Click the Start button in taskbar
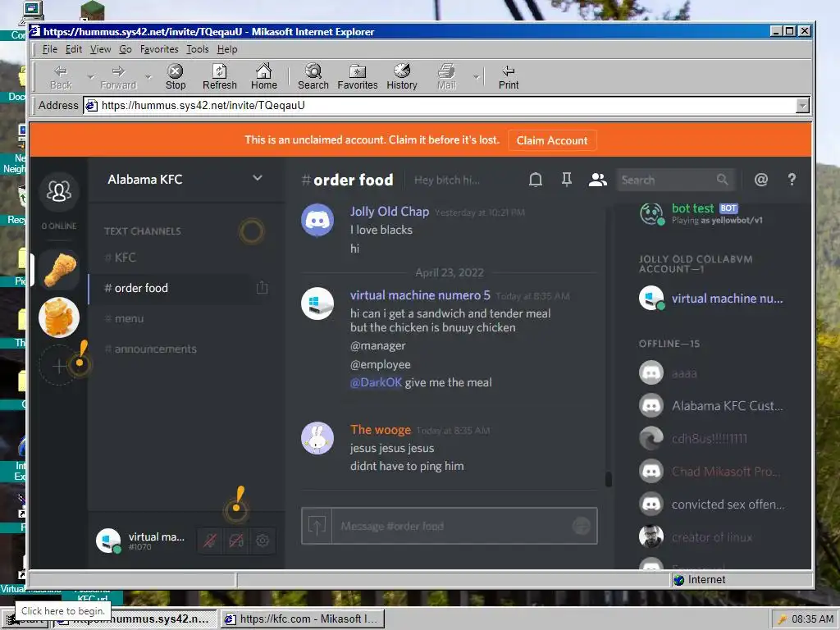 click(x=24, y=619)
